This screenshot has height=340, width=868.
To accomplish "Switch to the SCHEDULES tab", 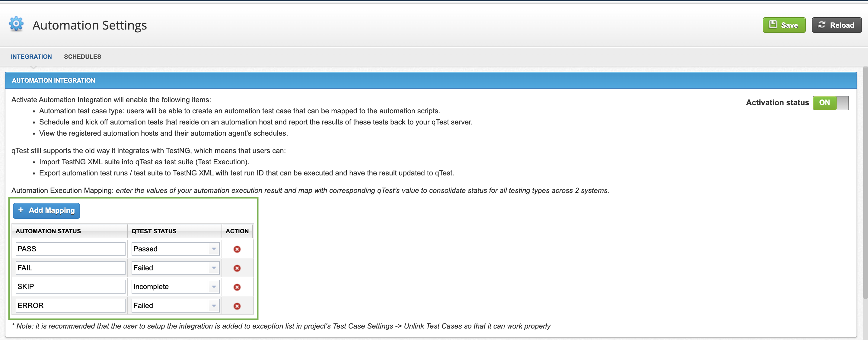I will (x=82, y=56).
